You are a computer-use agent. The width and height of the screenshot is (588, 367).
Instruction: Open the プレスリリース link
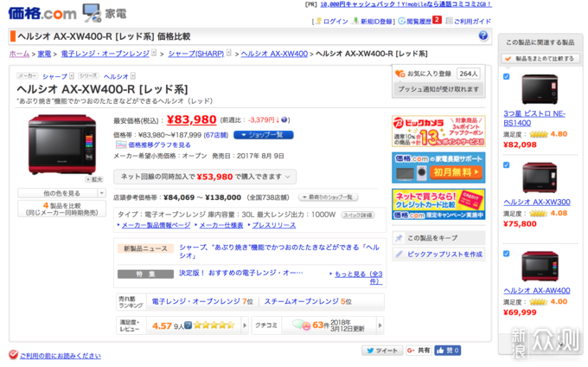click(x=274, y=225)
